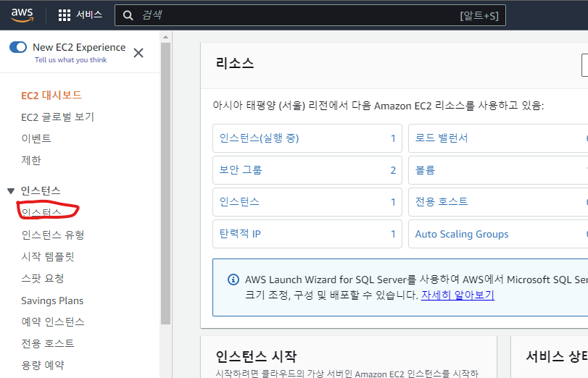588x378 pixels.
Task: Open 예약 인스턴스 in the sidebar
Action: coord(53,322)
